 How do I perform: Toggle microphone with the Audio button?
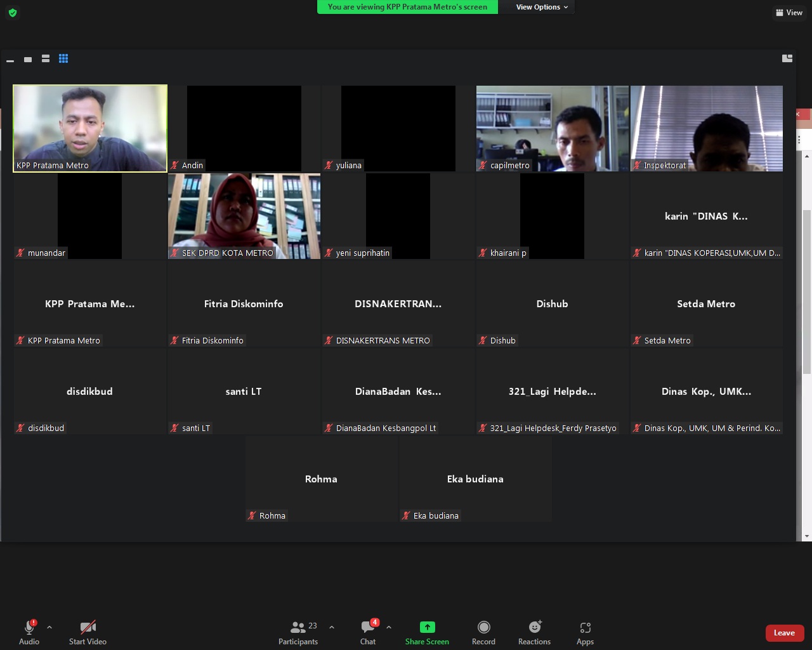pyautogui.click(x=29, y=628)
